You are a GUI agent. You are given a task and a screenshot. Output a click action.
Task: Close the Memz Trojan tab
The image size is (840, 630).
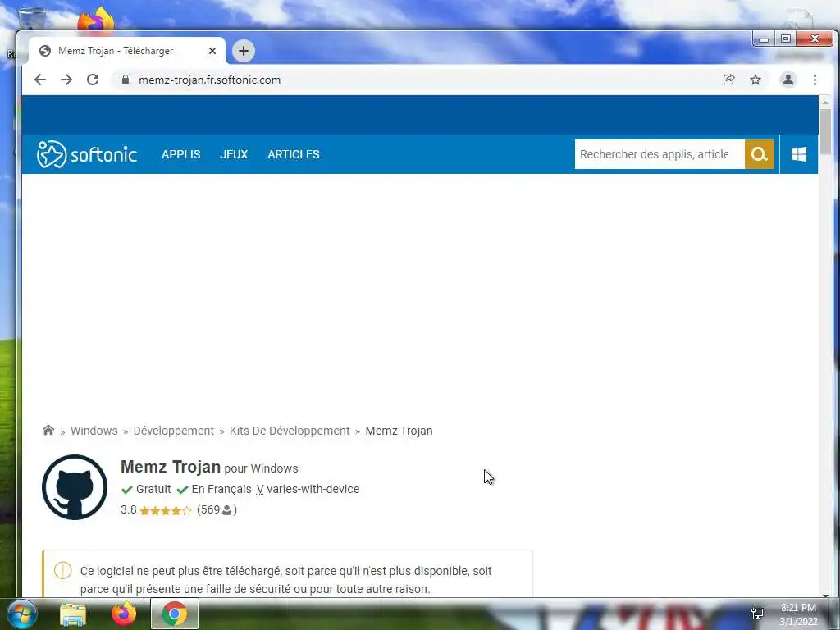(212, 51)
